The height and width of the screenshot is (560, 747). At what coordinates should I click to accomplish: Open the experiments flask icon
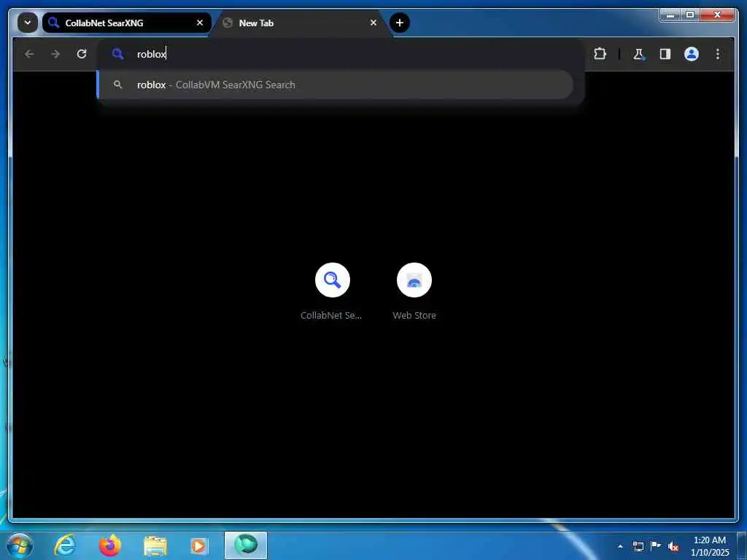click(639, 54)
